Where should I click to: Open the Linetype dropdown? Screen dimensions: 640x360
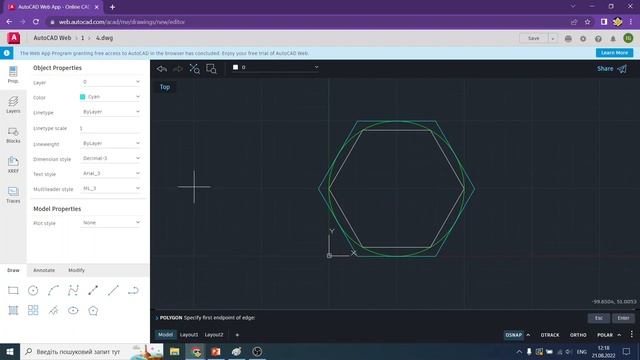click(x=111, y=112)
